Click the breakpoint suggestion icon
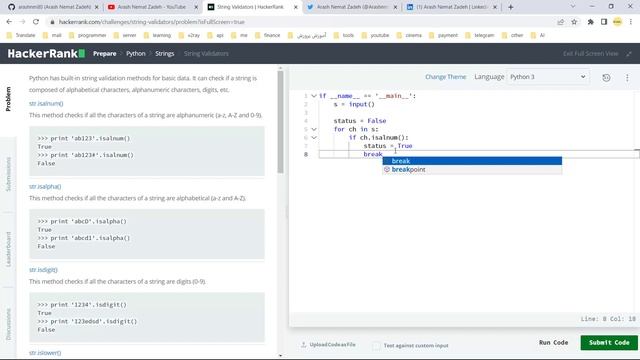The height and width of the screenshot is (360, 640). (x=387, y=169)
